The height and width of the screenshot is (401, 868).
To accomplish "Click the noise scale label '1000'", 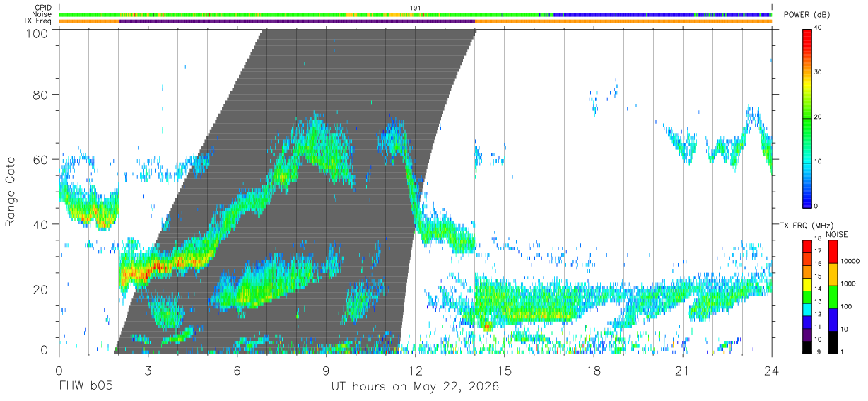I will [x=849, y=284].
